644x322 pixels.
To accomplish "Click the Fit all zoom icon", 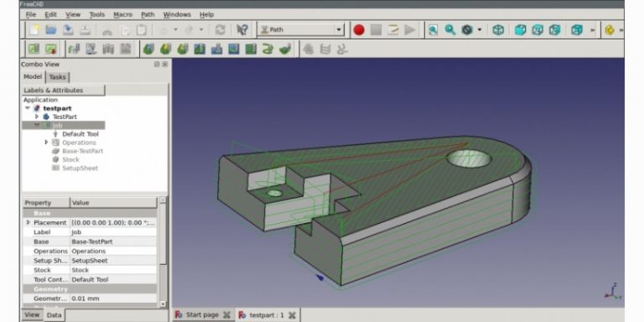I will point(433,30).
